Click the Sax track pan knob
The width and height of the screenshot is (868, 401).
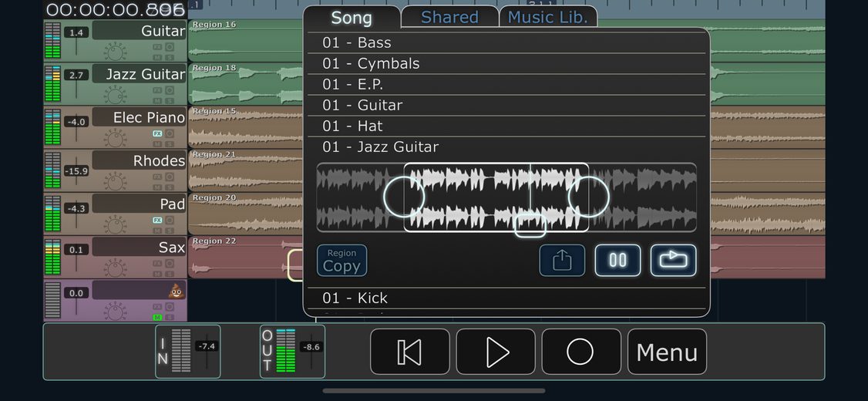[115, 268]
